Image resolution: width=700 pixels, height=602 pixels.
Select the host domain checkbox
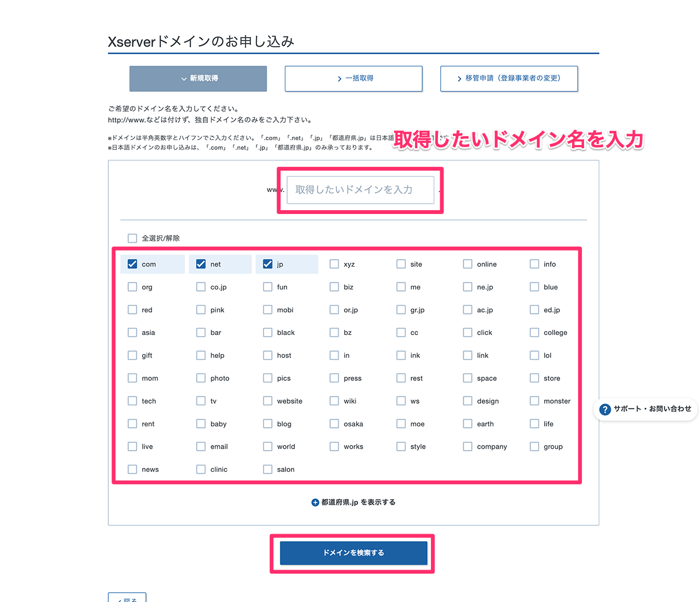(x=267, y=355)
